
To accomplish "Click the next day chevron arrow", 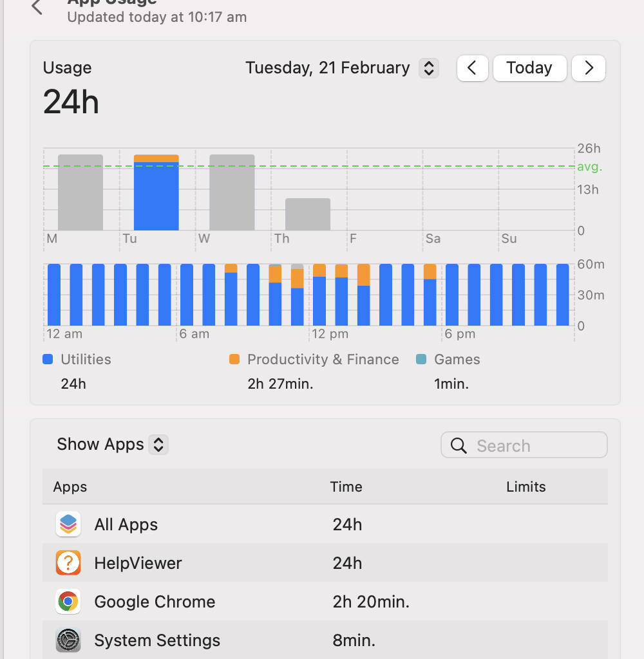I will pos(588,68).
